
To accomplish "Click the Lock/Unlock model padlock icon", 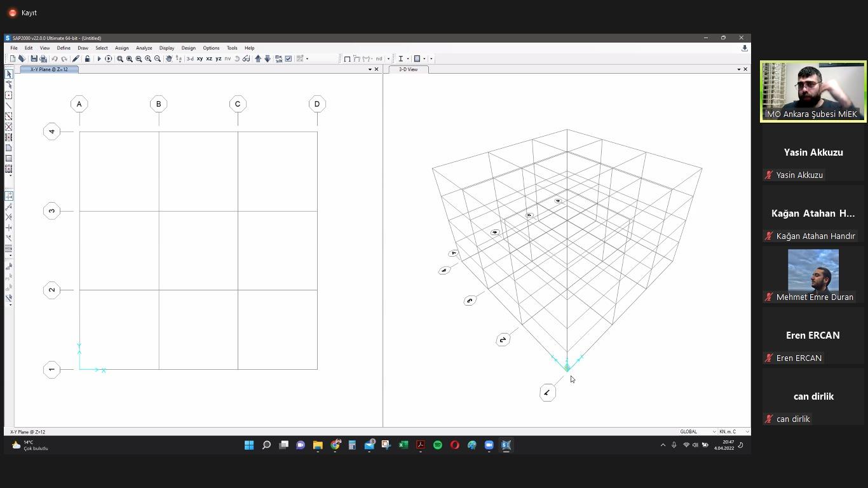I will [87, 58].
